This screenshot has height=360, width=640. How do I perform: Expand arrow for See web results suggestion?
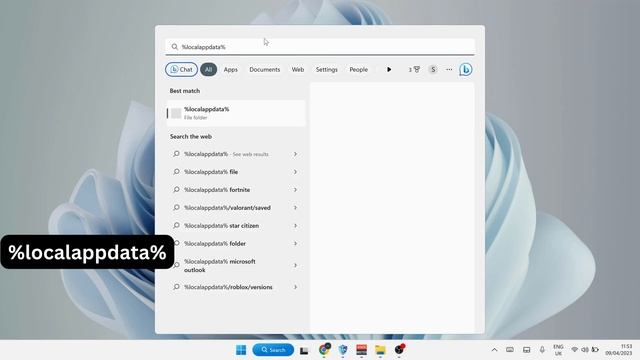pos(295,154)
